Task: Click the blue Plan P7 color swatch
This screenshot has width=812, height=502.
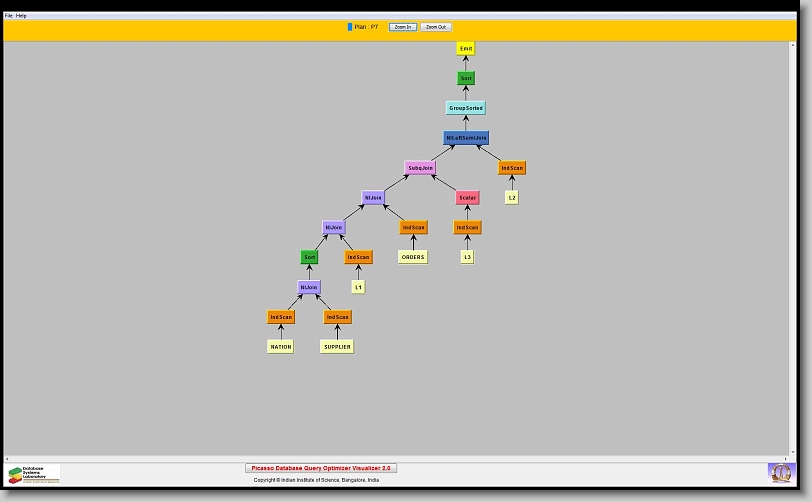Action: tap(349, 27)
